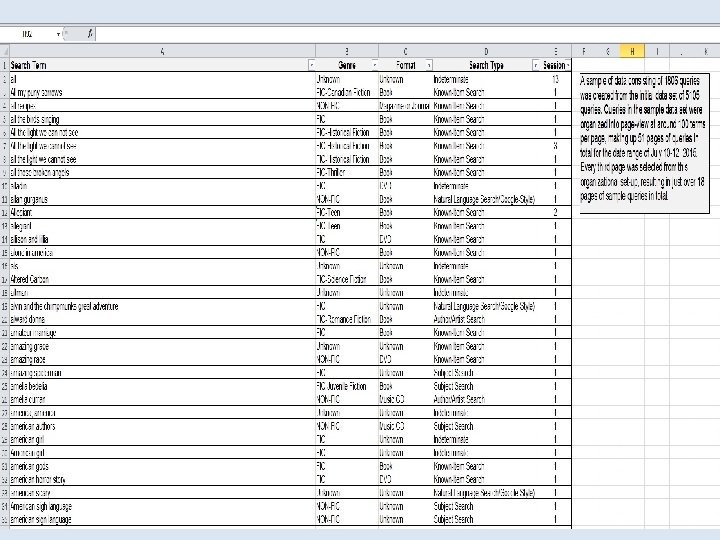Image resolution: width=720 pixels, height=540 pixels.
Task: Select the 'alone in america' cell
Action: click(x=163, y=253)
